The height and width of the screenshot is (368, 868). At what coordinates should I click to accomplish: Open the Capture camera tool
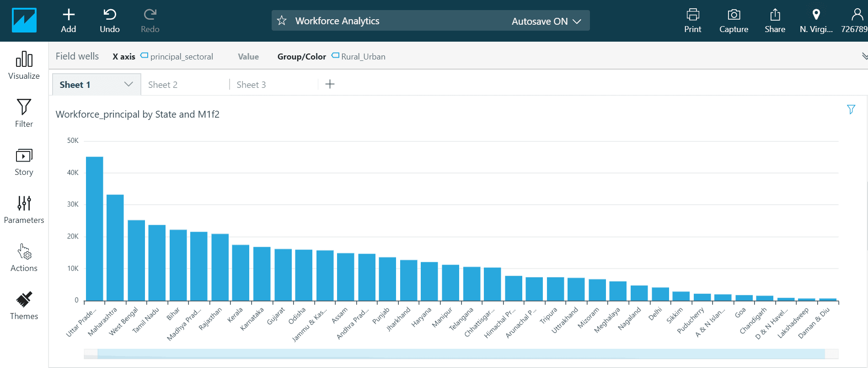pos(734,21)
